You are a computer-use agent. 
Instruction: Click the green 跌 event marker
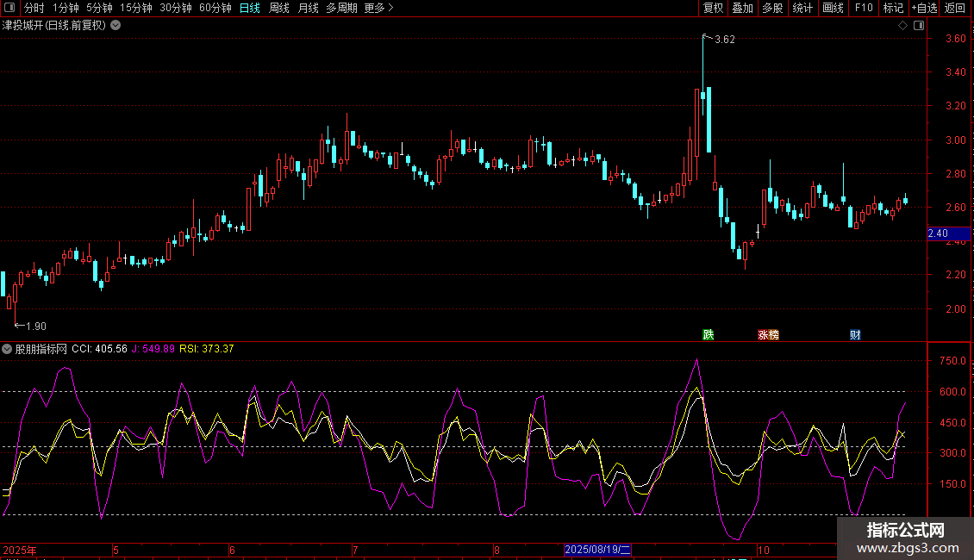pyautogui.click(x=709, y=334)
